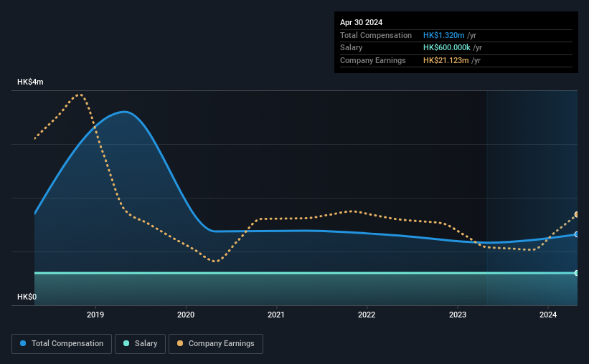
Task: Click the teal Salary legend dot
Action: (126, 343)
